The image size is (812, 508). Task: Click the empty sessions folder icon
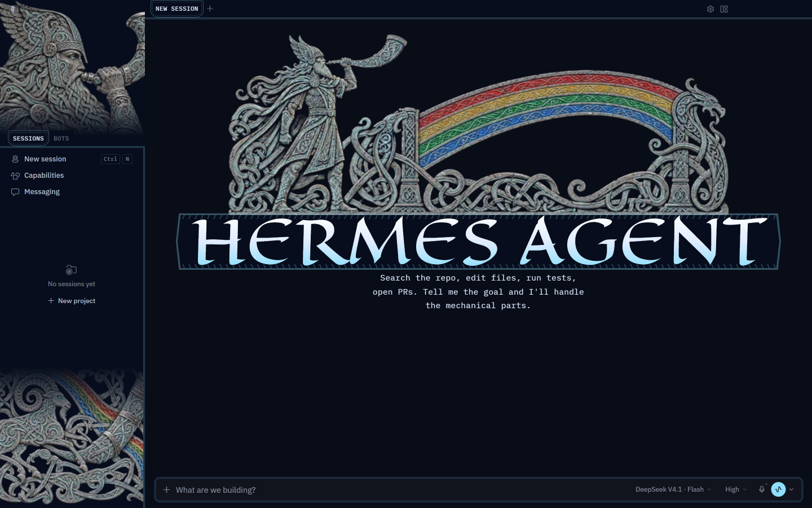point(71,270)
